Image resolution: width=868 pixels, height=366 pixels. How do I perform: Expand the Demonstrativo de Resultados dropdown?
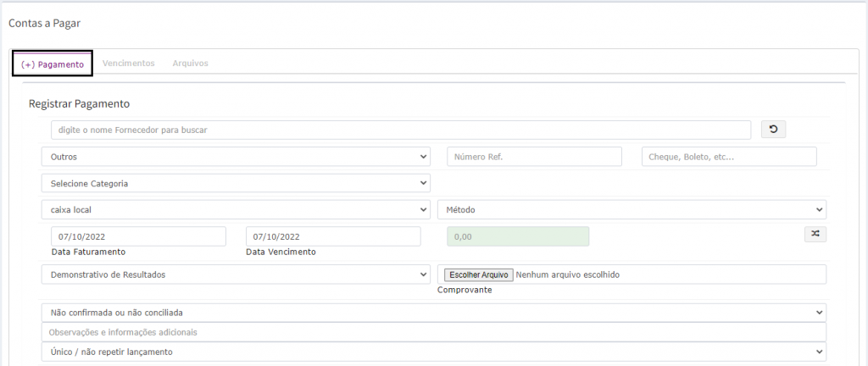click(x=236, y=274)
